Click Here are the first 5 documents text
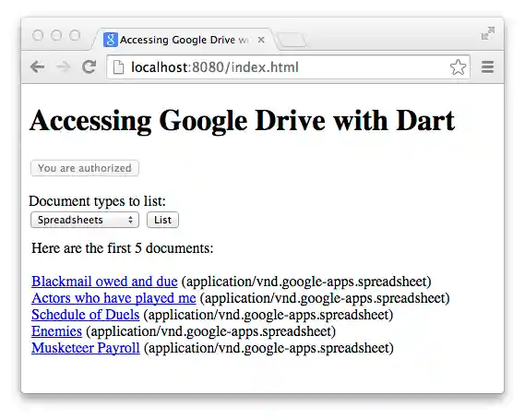 [122, 248]
